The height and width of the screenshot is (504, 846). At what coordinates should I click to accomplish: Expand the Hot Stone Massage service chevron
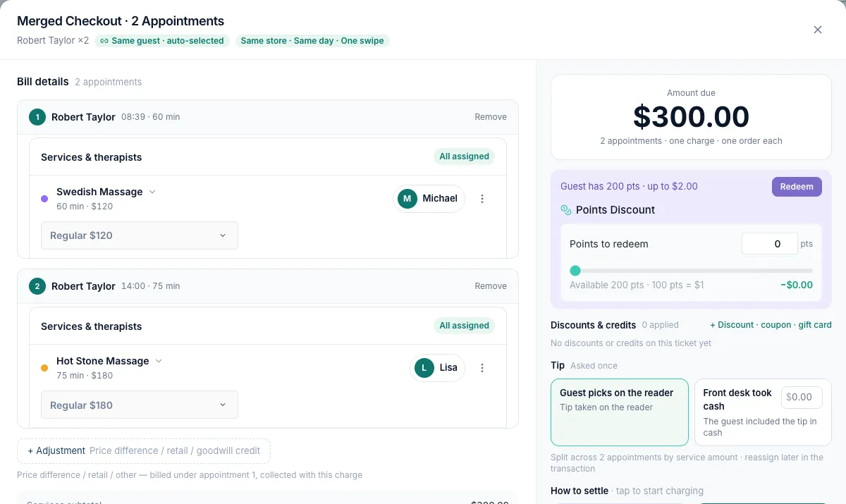pyautogui.click(x=159, y=361)
